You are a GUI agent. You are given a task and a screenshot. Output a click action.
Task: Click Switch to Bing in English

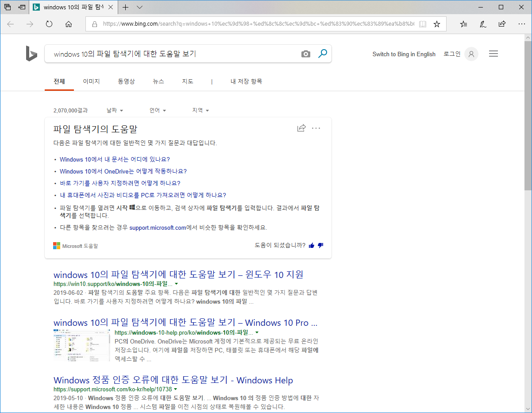click(404, 54)
